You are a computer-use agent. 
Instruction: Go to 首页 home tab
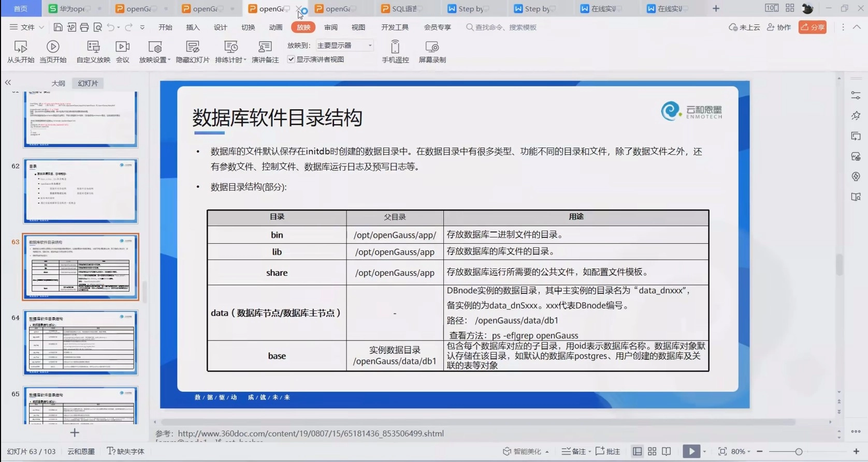coord(21,9)
